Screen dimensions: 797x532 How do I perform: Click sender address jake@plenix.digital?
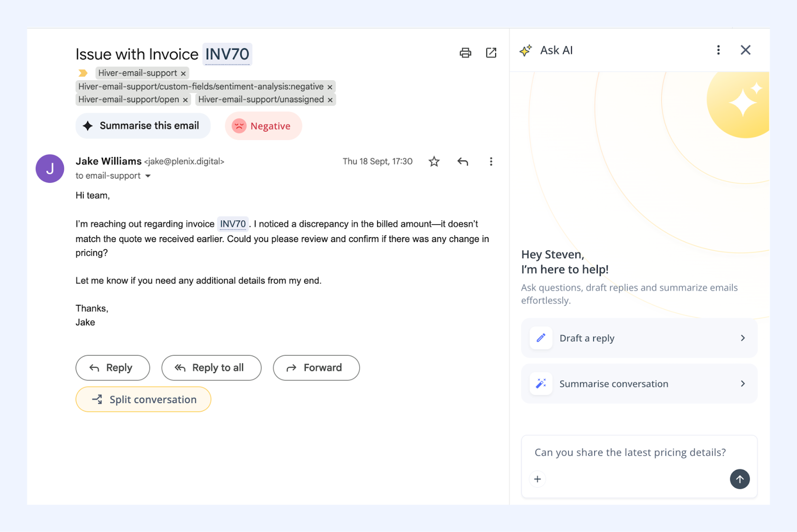[x=184, y=161]
